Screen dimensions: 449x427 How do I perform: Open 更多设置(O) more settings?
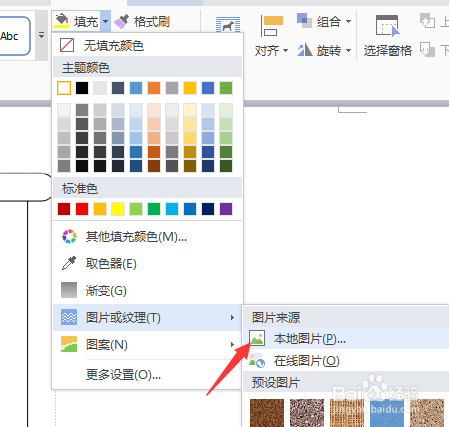tap(147, 375)
